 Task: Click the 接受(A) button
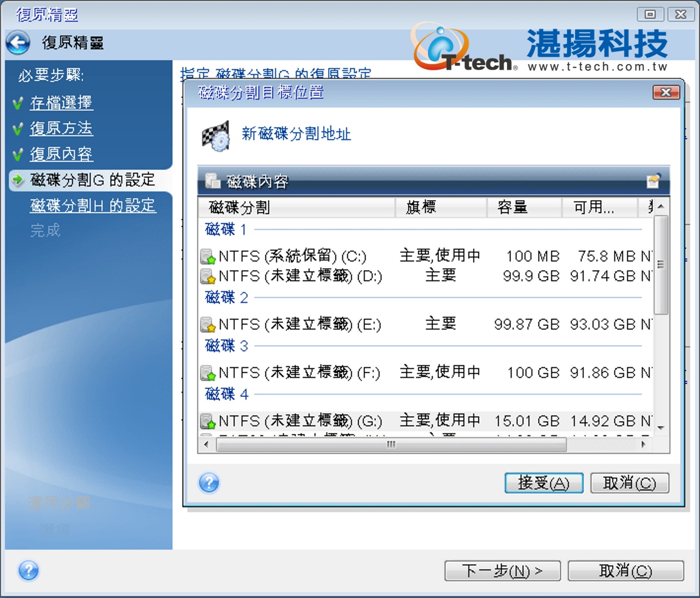point(544,483)
